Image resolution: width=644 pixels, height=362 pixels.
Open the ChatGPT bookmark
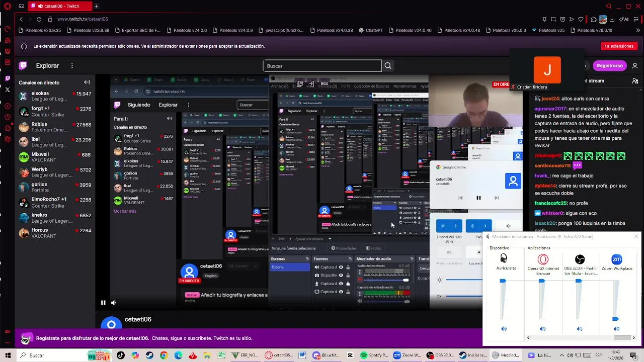[x=371, y=30]
